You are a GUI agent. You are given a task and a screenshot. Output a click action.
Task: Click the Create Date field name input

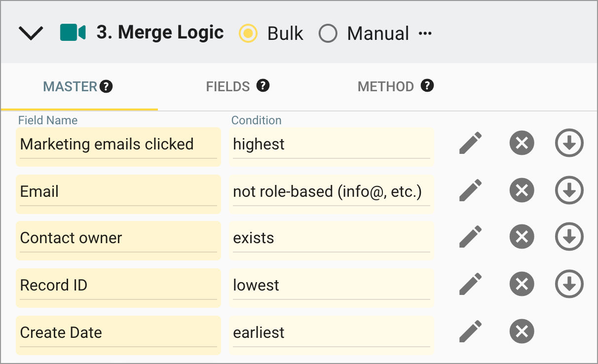click(118, 333)
